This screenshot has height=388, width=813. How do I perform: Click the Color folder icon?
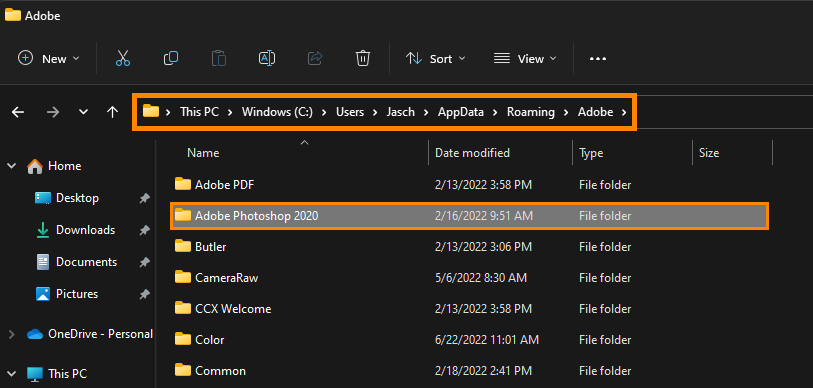(x=183, y=339)
